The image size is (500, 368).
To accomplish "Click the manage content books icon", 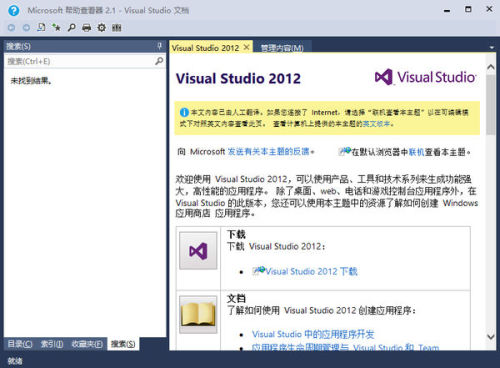I will pyautogui.click(x=117, y=28).
